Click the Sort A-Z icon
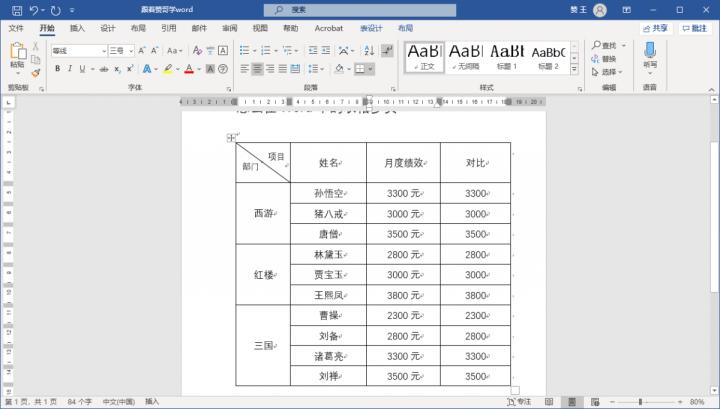Image resolution: width=720 pixels, height=409 pixels. 369,50
